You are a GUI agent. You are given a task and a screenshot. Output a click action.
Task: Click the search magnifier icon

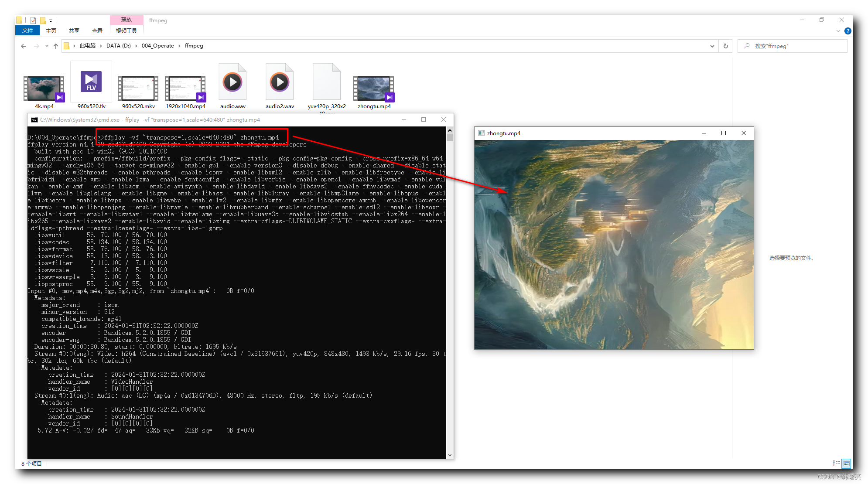[747, 46]
